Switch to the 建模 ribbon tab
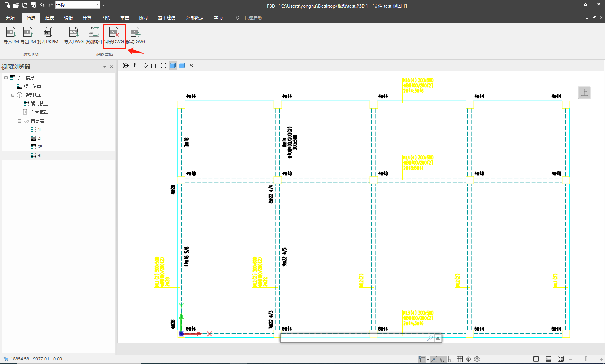 (50, 18)
